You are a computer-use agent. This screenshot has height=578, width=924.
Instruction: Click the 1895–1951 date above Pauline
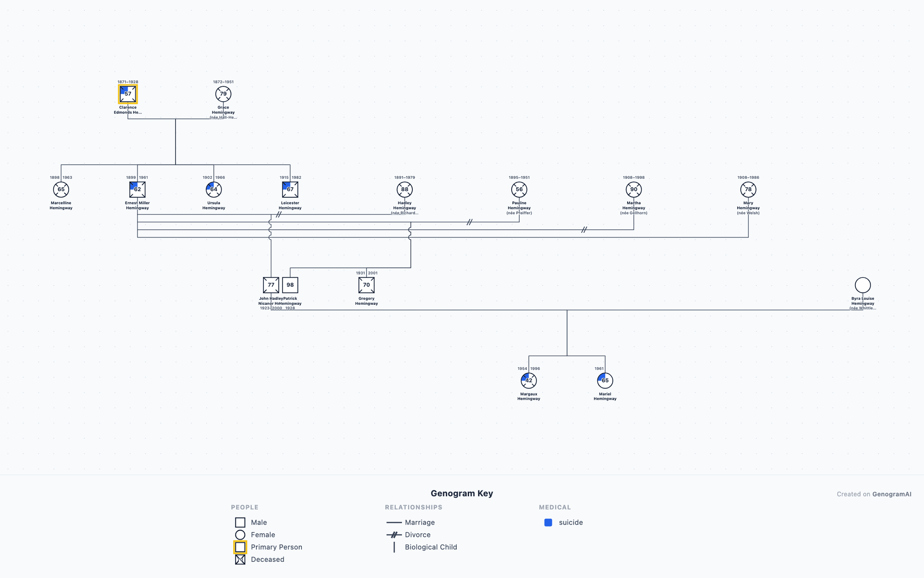519,177
